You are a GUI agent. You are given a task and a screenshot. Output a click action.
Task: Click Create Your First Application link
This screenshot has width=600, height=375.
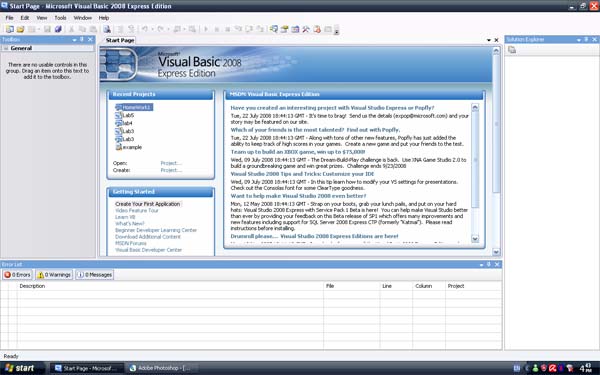pyautogui.click(x=148, y=204)
